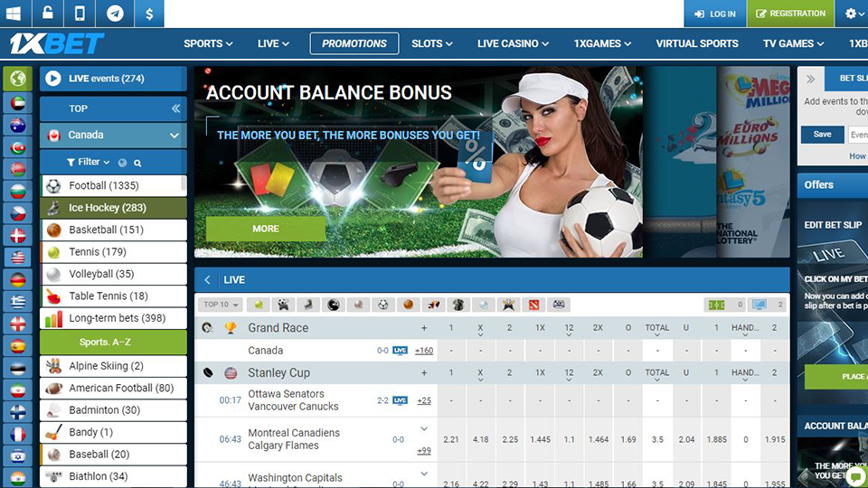Select Football (1335) in sports list
This screenshot has width=868, height=488.
(x=113, y=185)
